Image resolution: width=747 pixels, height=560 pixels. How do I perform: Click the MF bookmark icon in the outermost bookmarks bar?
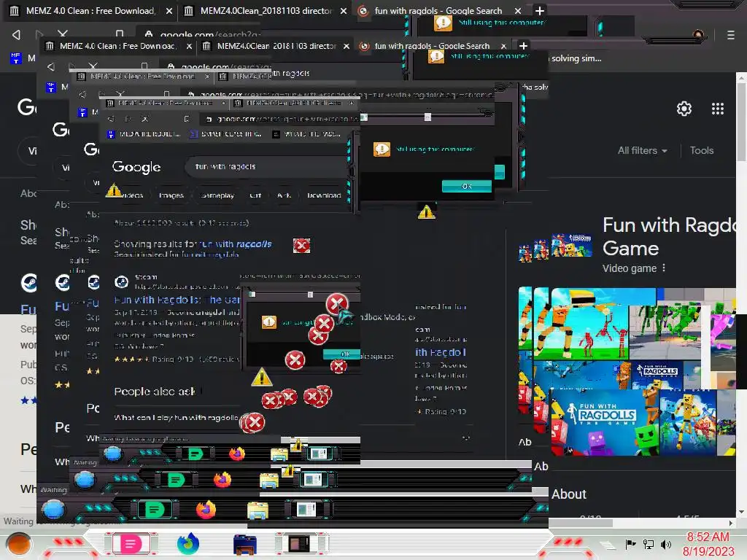pos(16,58)
